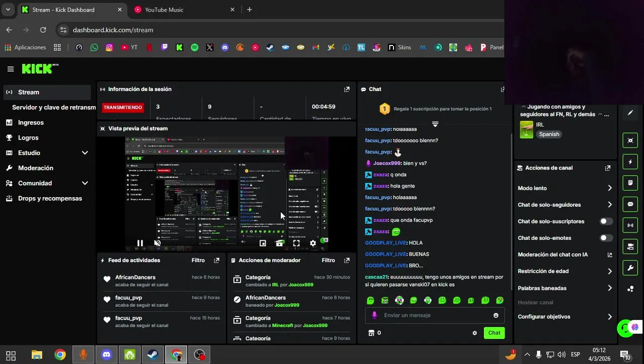Screen dimensions: 644x364
Task: Open the Twitch bookmark in the bookmarks bar
Action: tap(164, 48)
